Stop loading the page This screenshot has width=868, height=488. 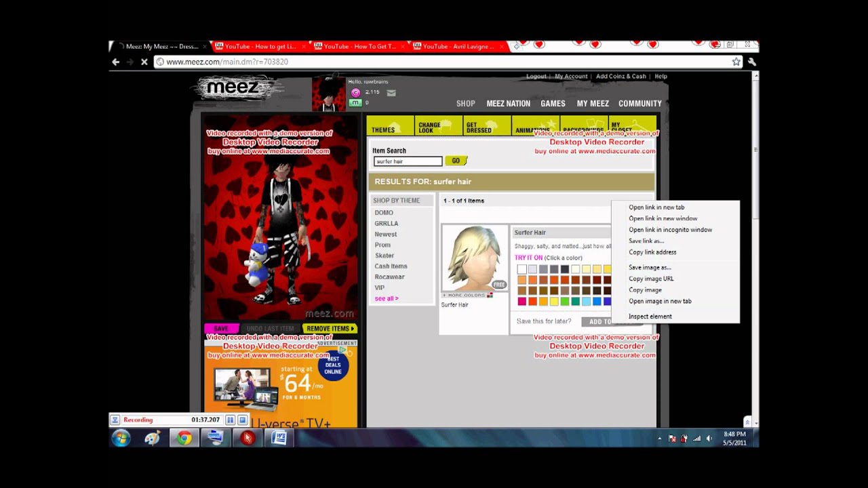tap(144, 62)
